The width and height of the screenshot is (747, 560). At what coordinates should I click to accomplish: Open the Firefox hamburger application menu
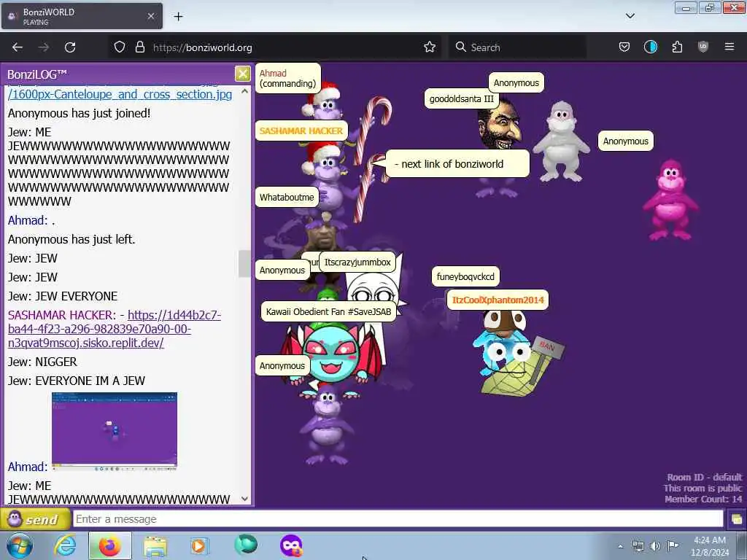(729, 47)
